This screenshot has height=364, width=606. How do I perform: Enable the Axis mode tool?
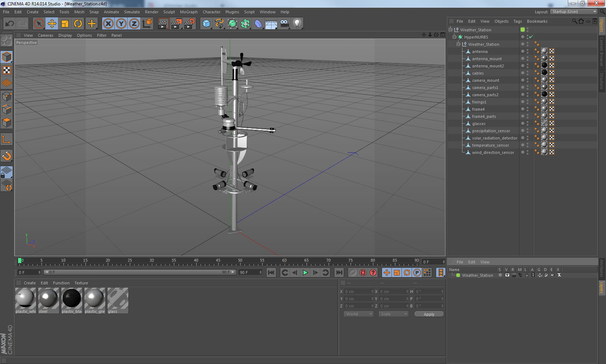click(6, 139)
